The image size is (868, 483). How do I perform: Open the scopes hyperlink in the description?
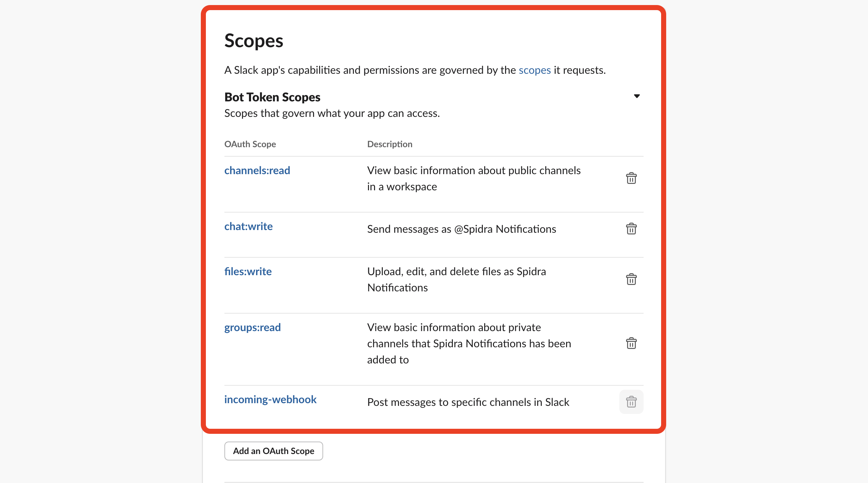(x=534, y=70)
